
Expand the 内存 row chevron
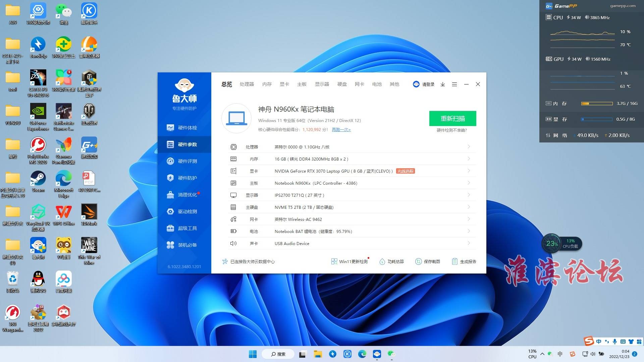click(469, 159)
